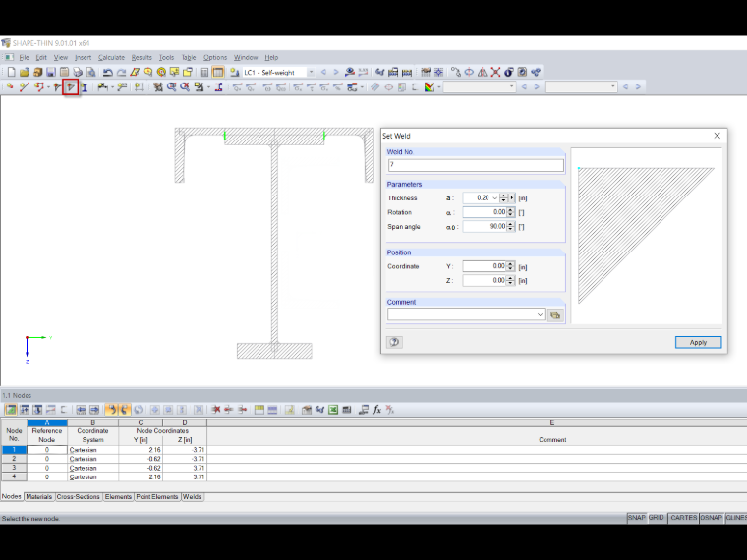The image size is (747, 560).
Task: Open the Window menu
Action: click(x=246, y=57)
